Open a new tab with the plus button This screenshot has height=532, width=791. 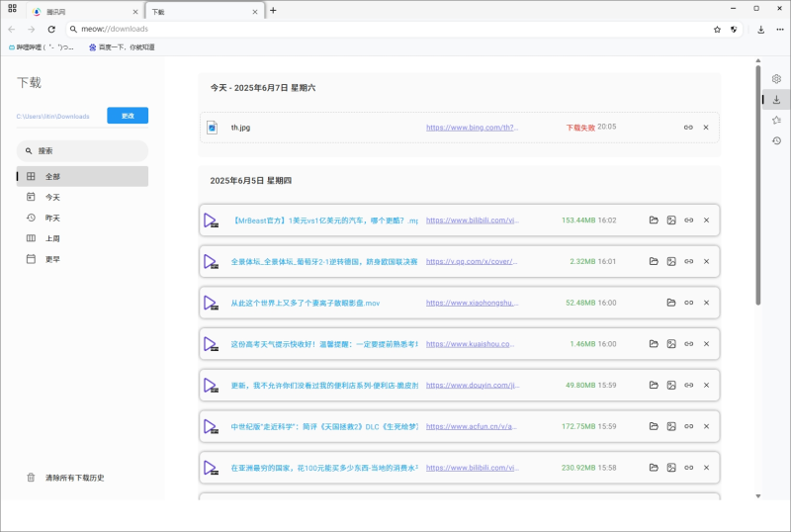pos(273,11)
